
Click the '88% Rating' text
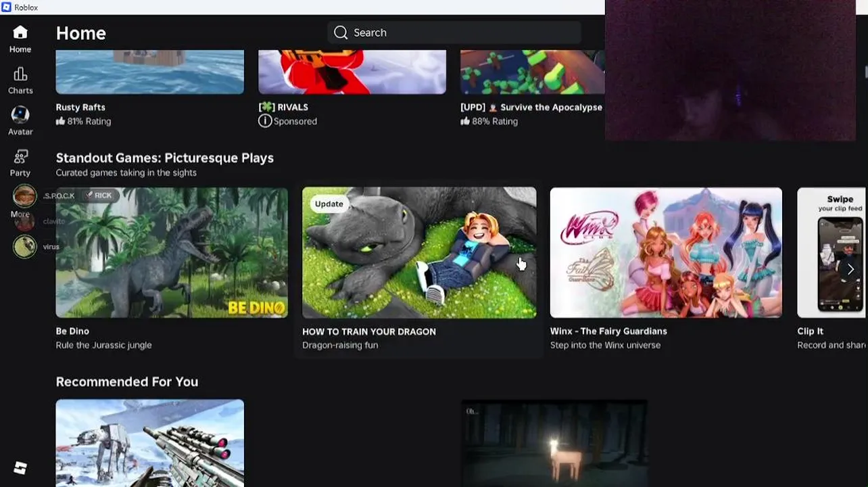pos(495,121)
